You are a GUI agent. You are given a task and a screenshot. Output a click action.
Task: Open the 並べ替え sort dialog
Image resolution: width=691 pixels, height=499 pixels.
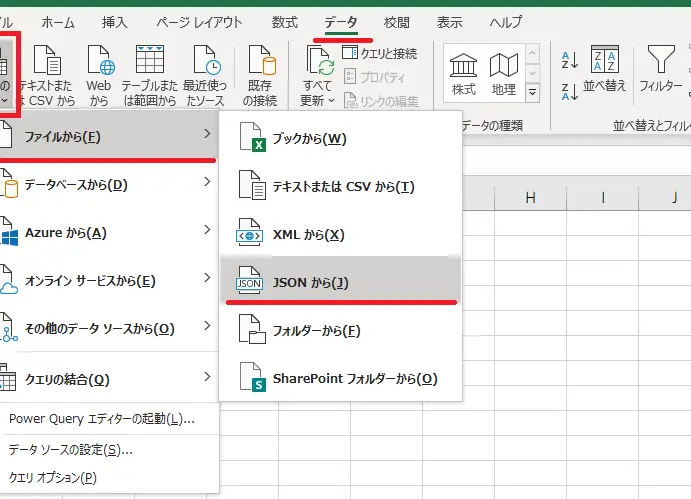[605, 69]
